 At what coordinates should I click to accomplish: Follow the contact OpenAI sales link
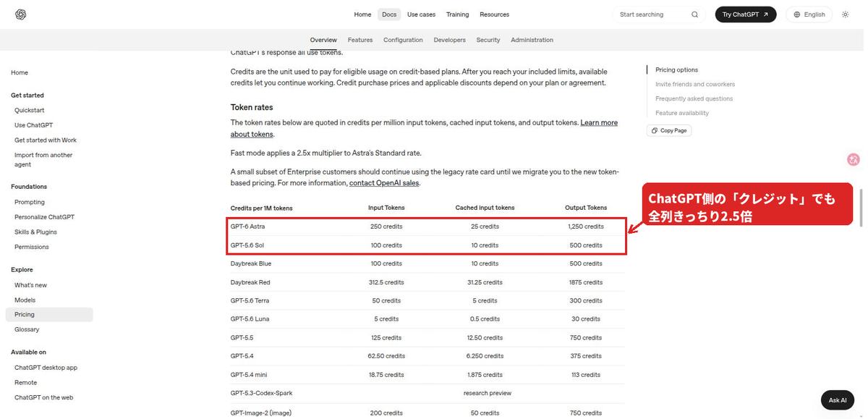(384, 183)
